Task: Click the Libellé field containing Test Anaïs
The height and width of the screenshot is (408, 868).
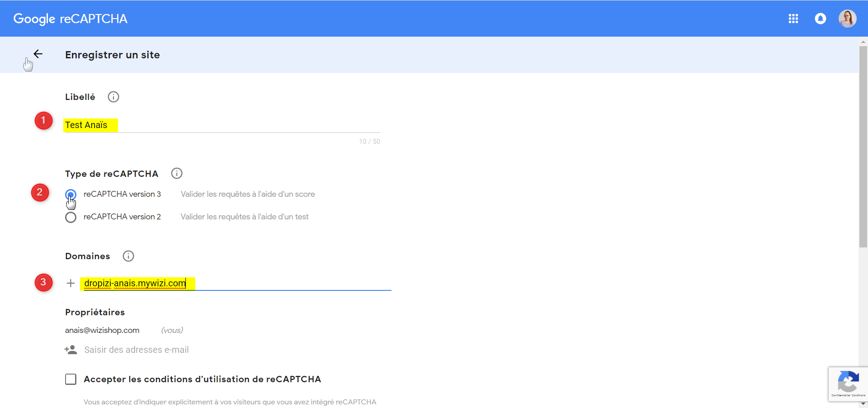Action: click(x=222, y=125)
